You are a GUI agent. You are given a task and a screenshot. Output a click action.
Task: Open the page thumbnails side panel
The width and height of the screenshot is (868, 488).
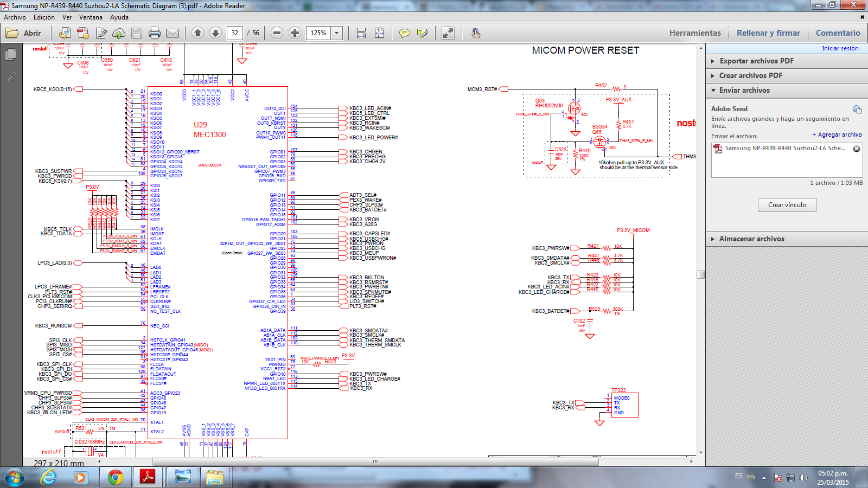(10, 55)
